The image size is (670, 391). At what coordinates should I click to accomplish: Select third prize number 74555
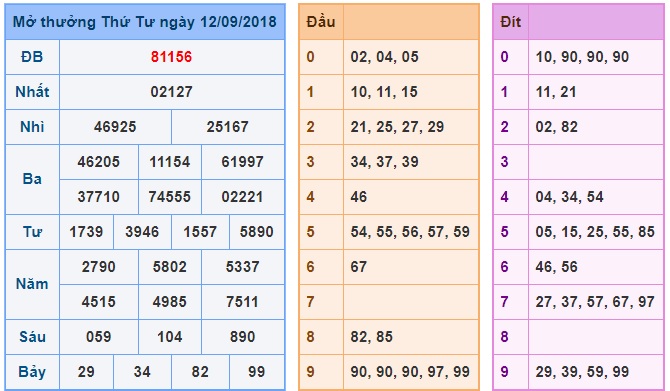(x=170, y=197)
